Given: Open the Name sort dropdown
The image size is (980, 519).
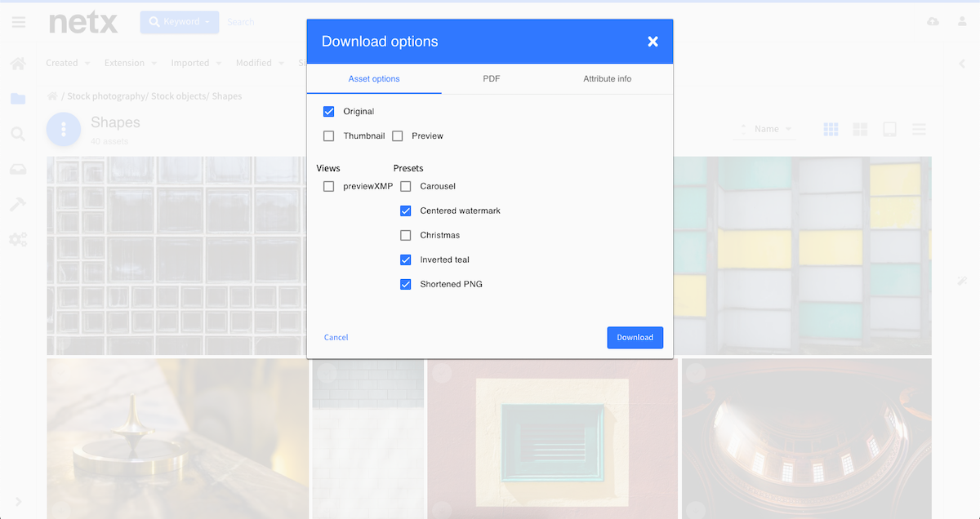Looking at the screenshot, I should pos(773,129).
